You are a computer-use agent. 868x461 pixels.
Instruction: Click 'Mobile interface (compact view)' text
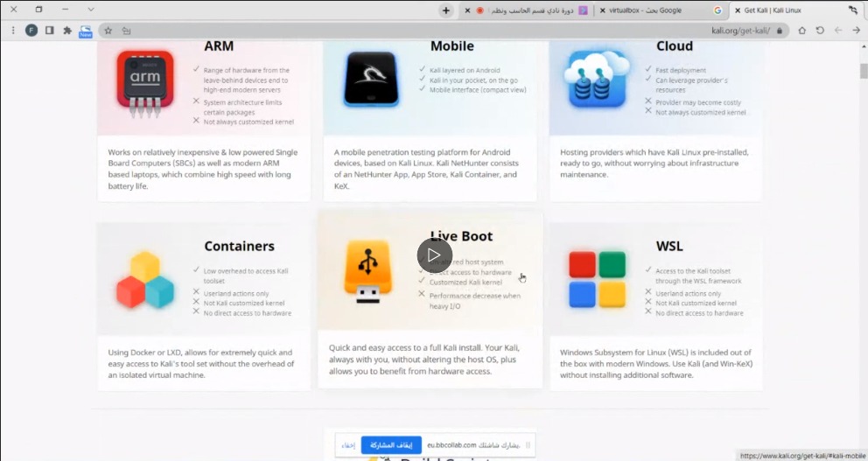point(478,89)
